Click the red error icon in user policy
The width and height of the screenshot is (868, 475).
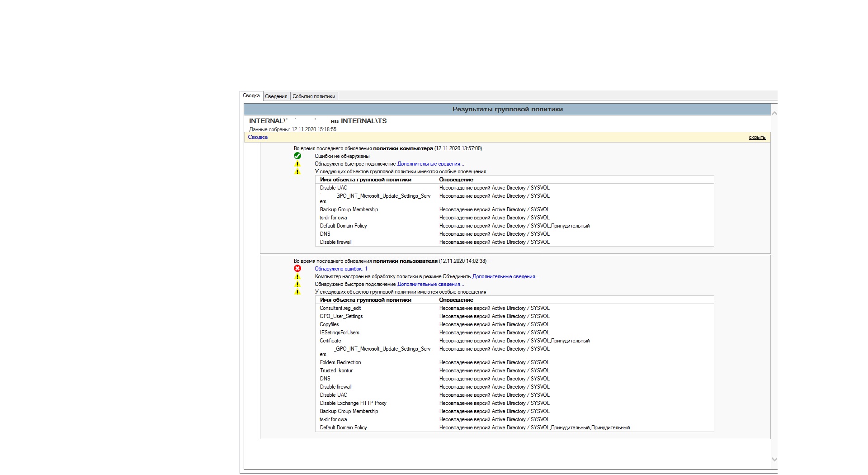pyautogui.click(x=297, y=268)
